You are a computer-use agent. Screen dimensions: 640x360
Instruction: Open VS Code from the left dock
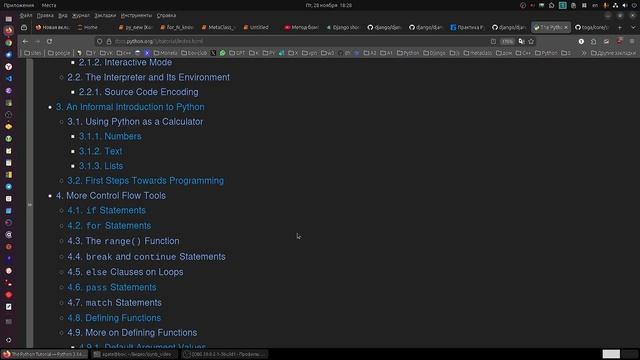[x=9, y=78]
